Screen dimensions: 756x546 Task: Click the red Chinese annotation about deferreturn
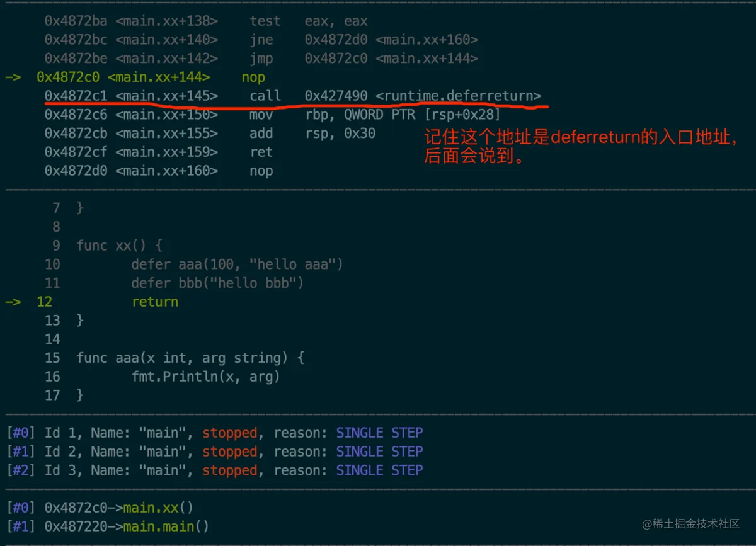click(580, 147)
